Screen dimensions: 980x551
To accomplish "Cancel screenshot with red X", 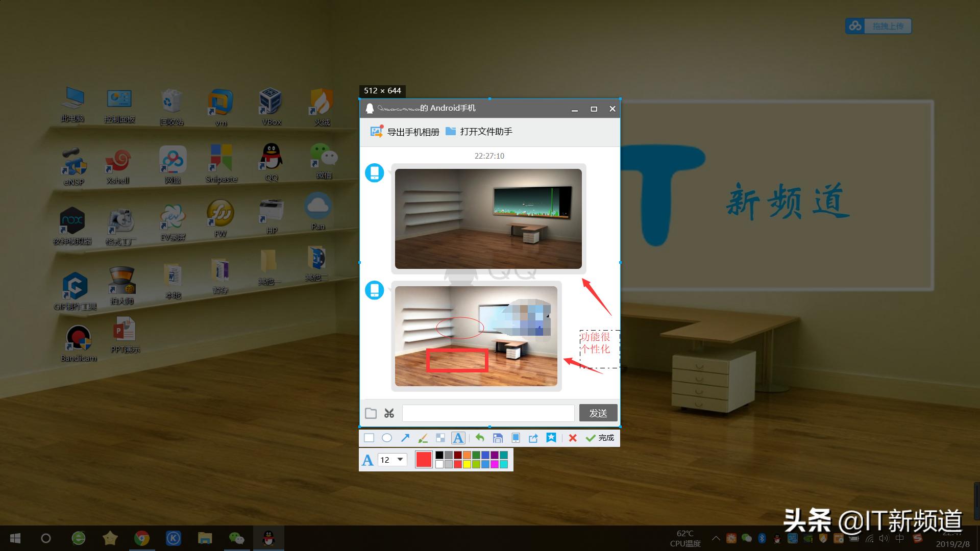I will (573, 438).
